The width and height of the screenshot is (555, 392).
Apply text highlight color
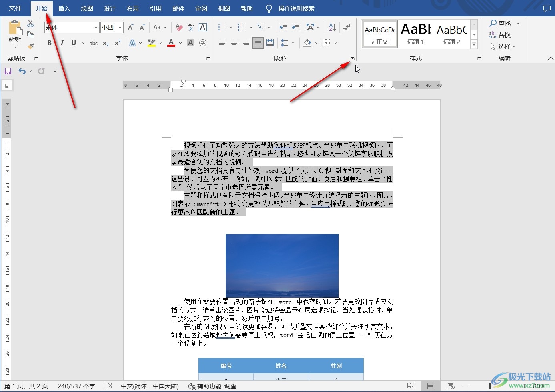[x=152, y=42]
